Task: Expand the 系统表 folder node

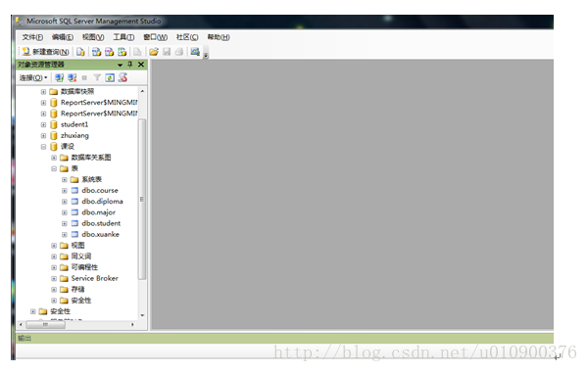Action: point(65,180)
